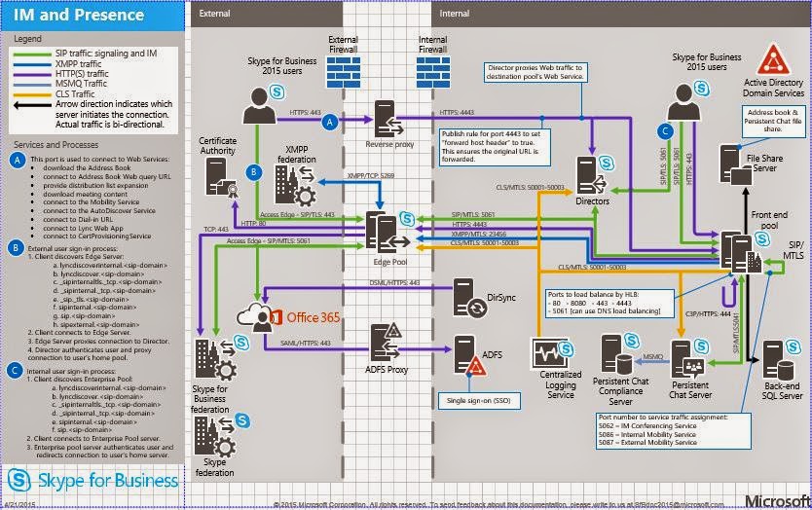Click the Director proxies Web traffic callout
The image size is (812, 510).
(x=535, y=72)
